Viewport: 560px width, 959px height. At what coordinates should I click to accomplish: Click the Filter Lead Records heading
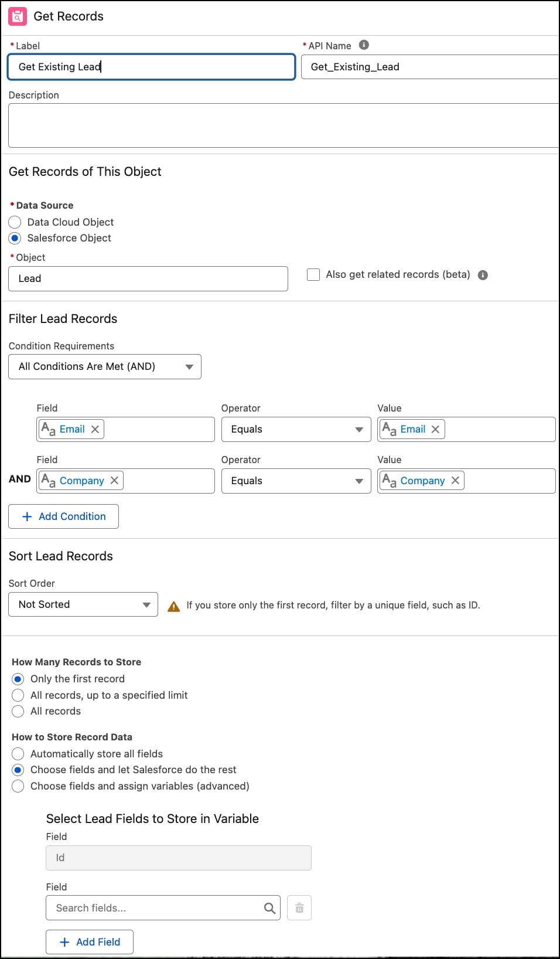(63, 319)
